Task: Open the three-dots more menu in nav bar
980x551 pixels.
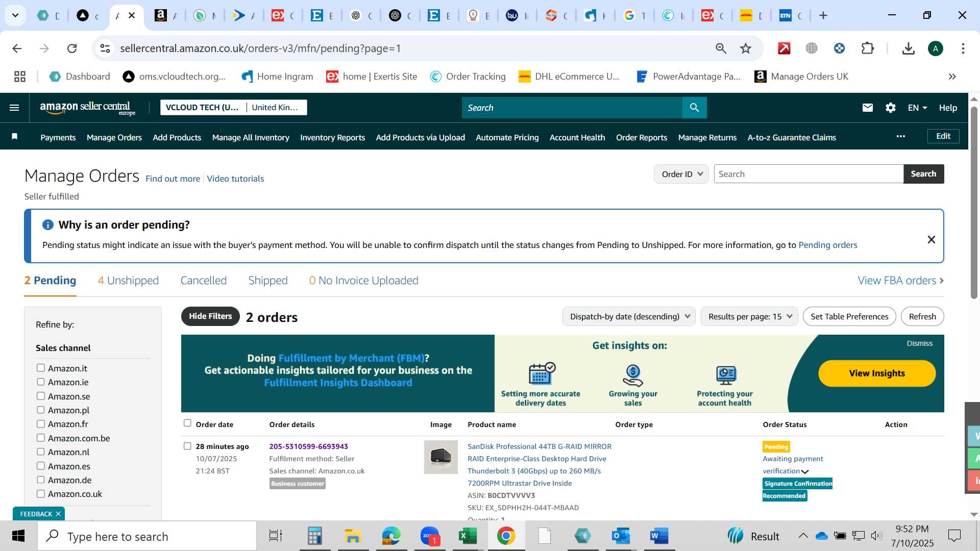Action: tap(901, 136)
